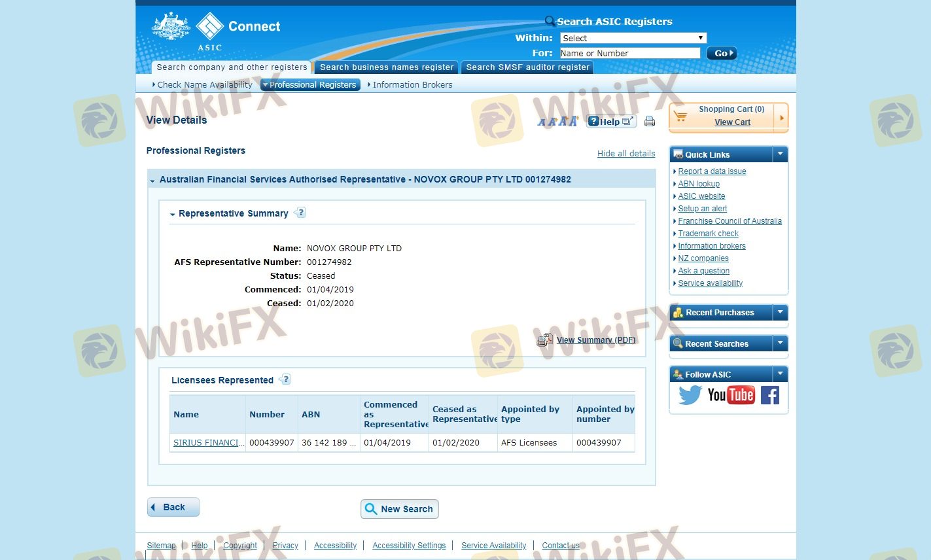Open the Information Brokers menu item

(x=412, y=85)
